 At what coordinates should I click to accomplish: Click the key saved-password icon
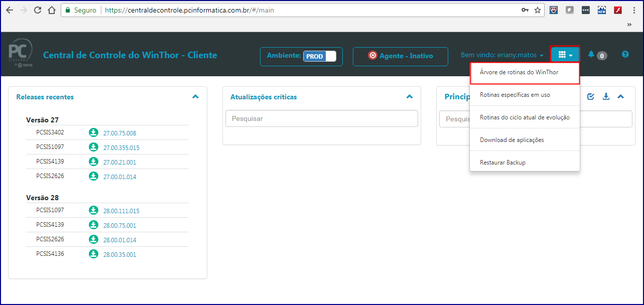coord(525,10)
